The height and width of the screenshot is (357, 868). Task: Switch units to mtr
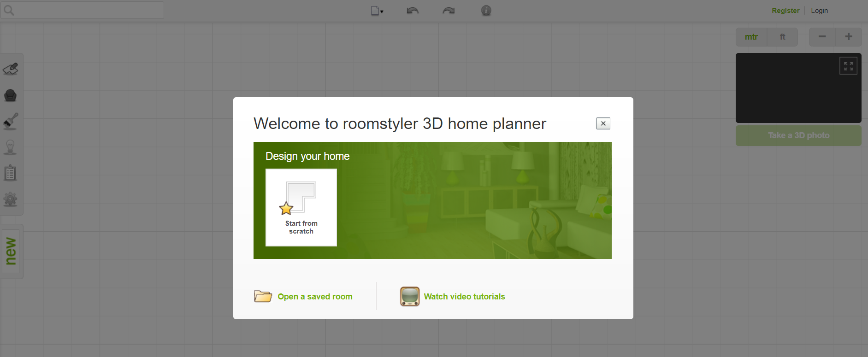coord(751,37)
